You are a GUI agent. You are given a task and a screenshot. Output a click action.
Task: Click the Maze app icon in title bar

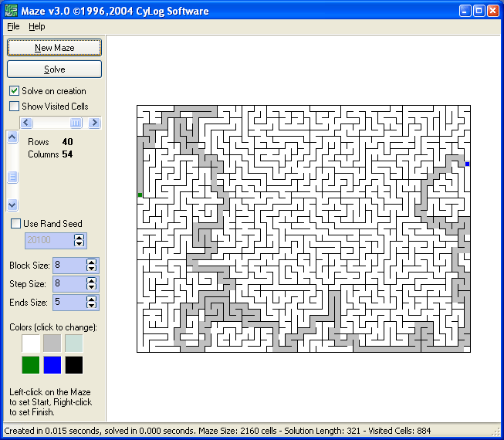[x=11, y=11]
